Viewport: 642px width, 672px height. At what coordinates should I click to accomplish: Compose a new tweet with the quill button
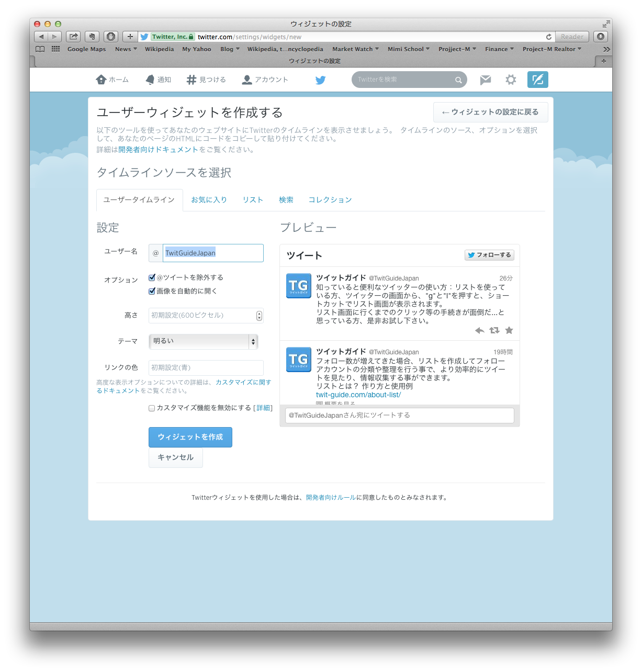tap(538, 80)
